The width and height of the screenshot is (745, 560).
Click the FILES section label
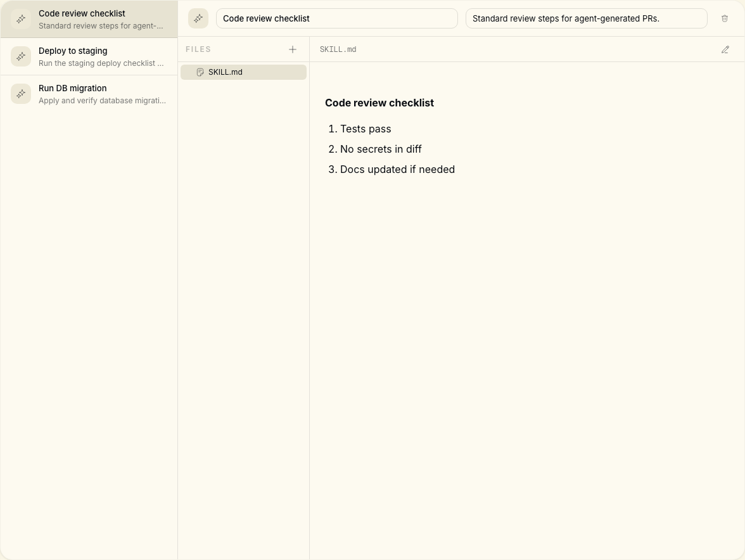[x=198, y=49]
